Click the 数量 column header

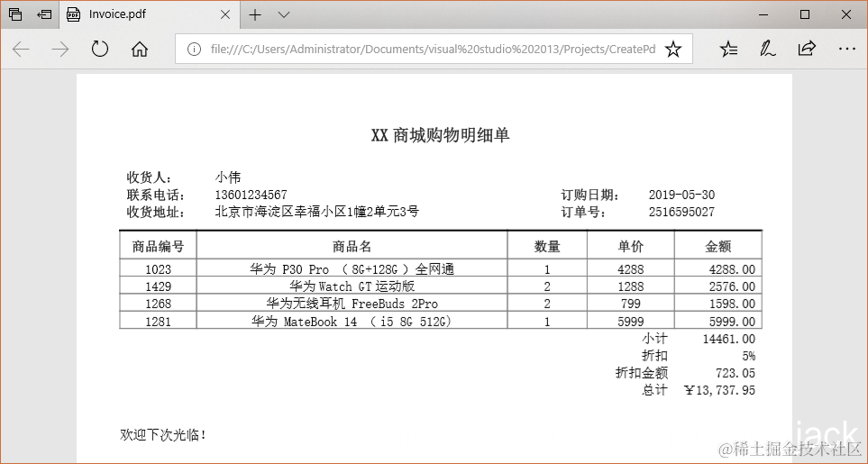point(547,246)
